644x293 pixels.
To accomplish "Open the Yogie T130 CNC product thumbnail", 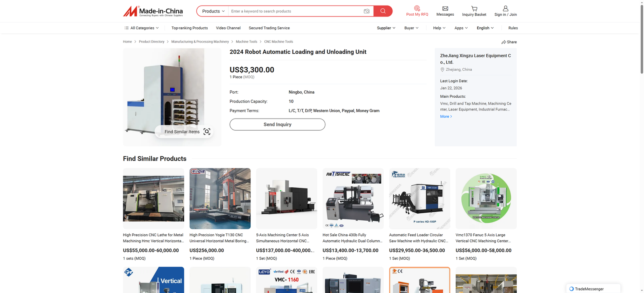I will coord(220,199).
